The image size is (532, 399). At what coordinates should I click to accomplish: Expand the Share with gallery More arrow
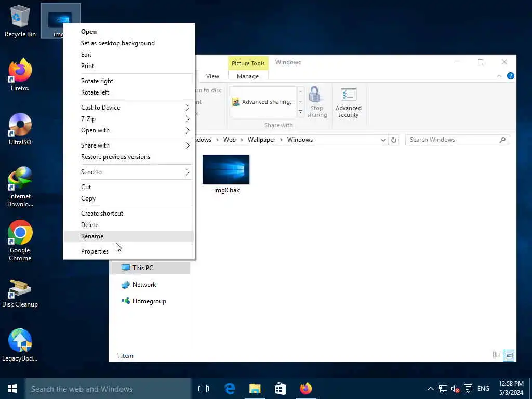pyautogui.click(x=300, y=112)
